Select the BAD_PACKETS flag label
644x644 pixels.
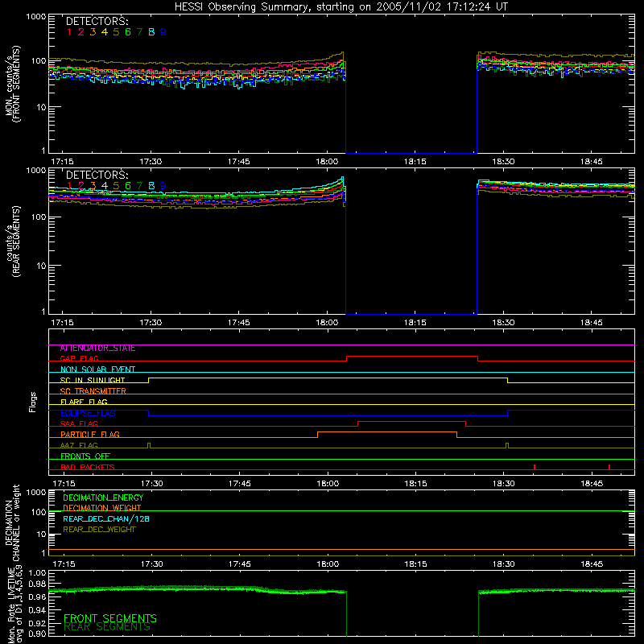point(88,467)
